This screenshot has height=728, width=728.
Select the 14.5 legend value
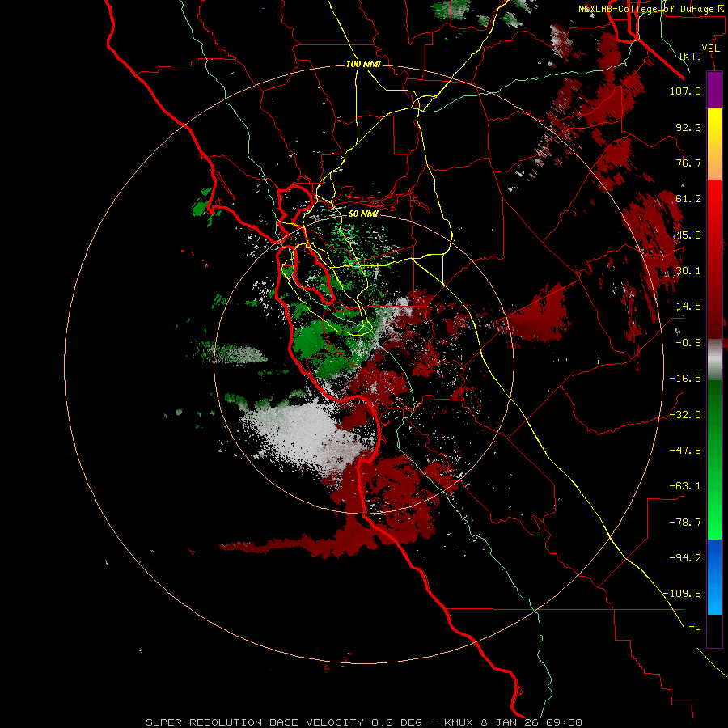pos(688,307)
